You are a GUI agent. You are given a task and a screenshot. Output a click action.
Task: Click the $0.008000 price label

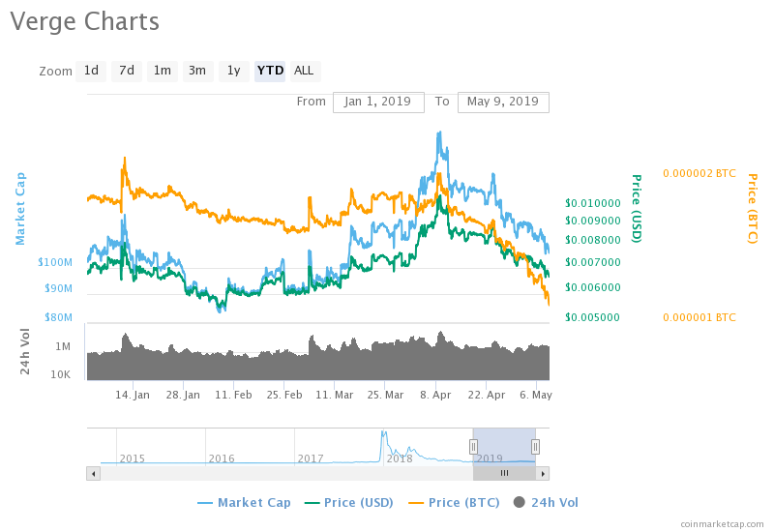coord(593,240)
